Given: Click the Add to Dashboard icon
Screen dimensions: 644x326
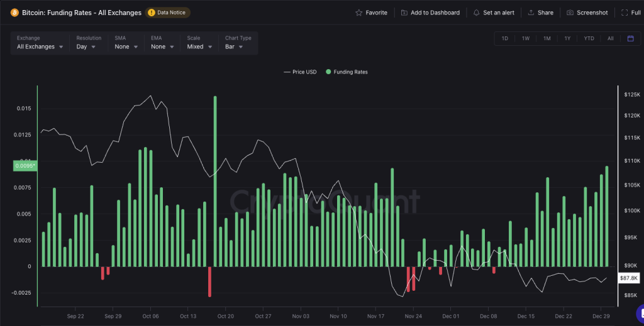Looking at the screenshot, I should [x=404, y=13].
